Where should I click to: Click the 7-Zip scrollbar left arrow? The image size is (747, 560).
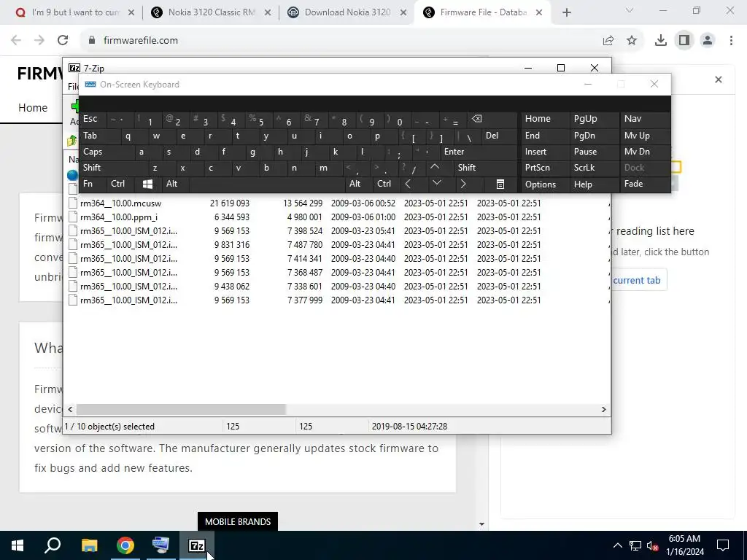click(71, 409)
